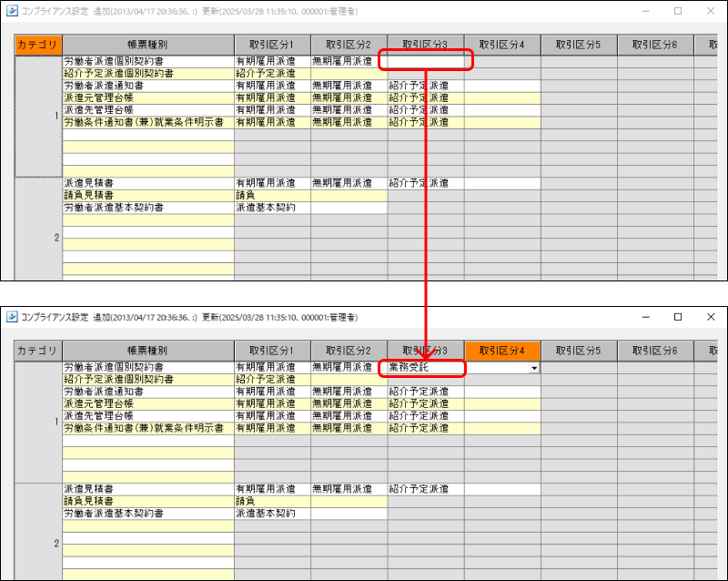The image size is (728, 581).
Task: Click category 1 cell in upper window
Action: pos(38,117)
